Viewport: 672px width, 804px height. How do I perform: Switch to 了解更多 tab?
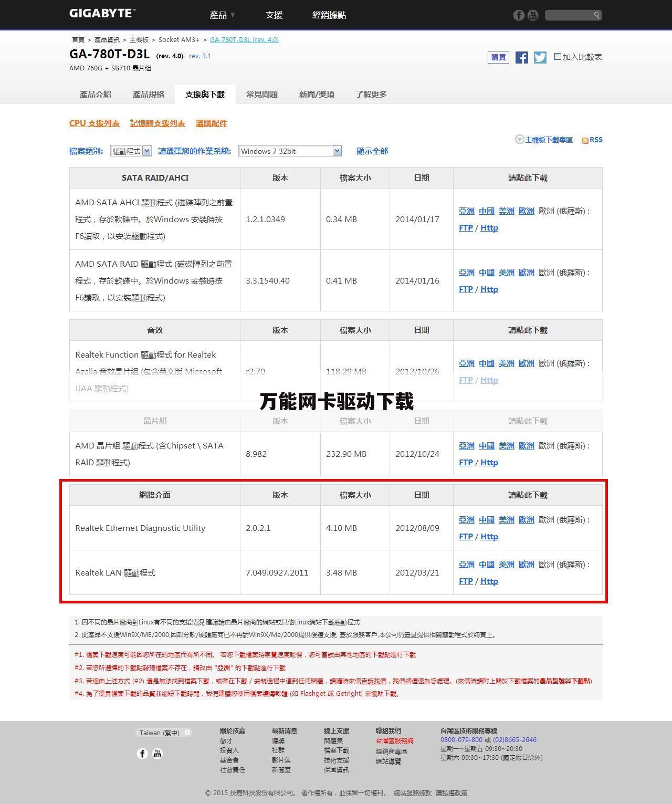[x=371, y=95]
